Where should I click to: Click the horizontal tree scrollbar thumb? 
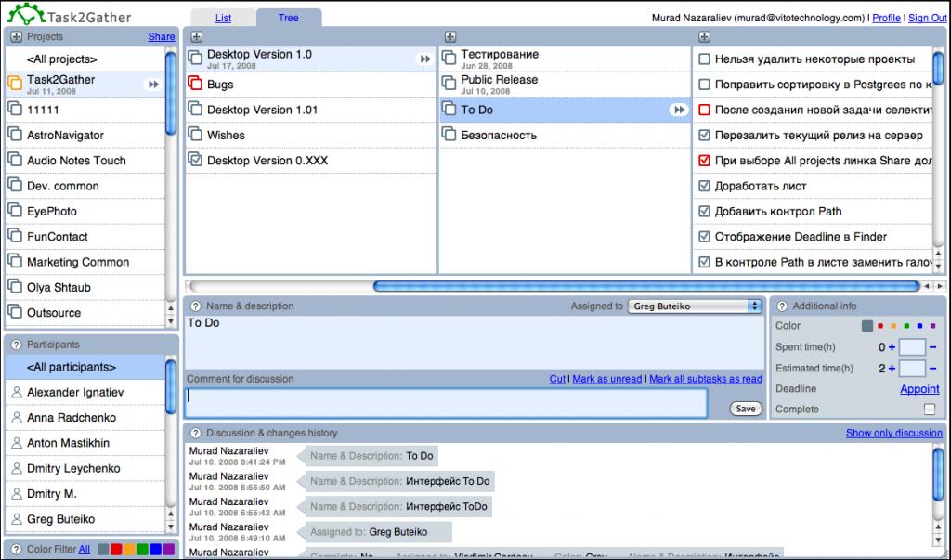(x=646, y=286)
